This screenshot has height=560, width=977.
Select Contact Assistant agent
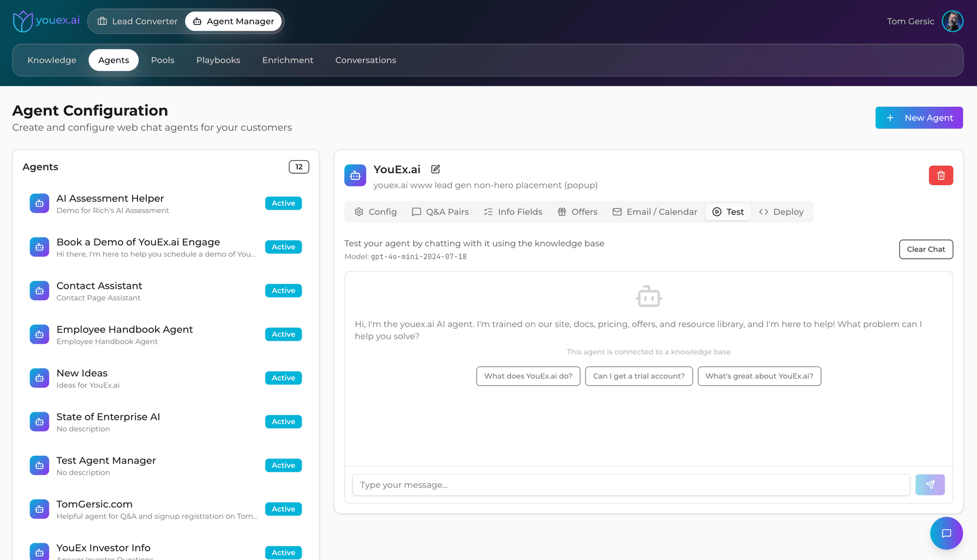(x=165, y=290)
